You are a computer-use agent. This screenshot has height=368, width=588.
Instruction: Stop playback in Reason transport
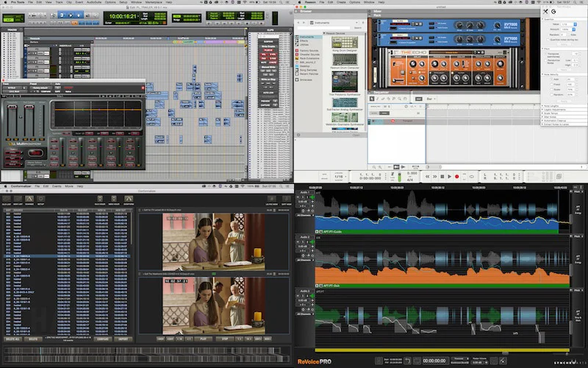click(442, 177)
